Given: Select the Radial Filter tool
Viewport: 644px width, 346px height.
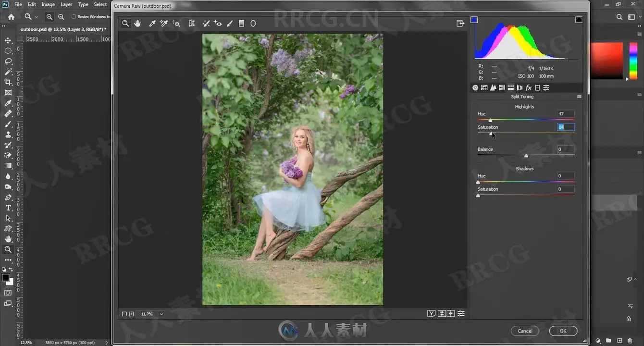Looking at the screenshot, I should (253, 23).
